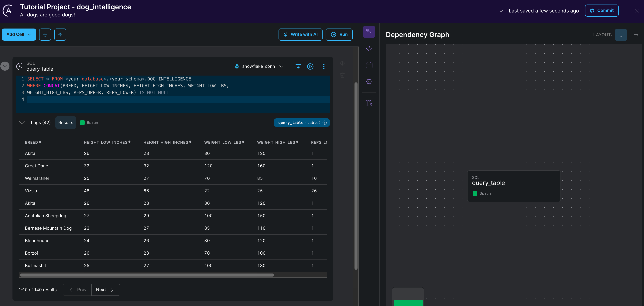This screenshot has width=644, height=306.
Task: Enable the green status indicator on query
Action: (82, 122)
